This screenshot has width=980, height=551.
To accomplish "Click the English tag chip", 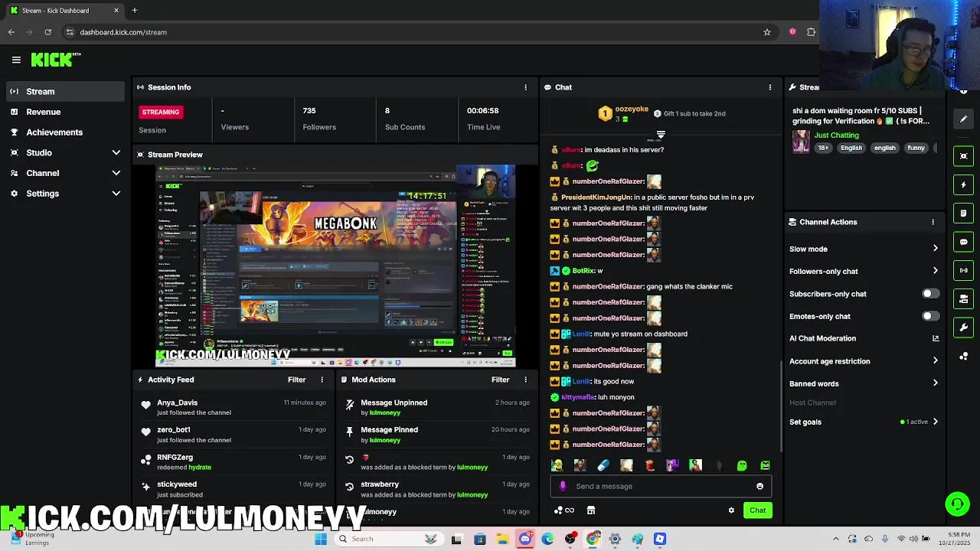I will coord(851,148).
